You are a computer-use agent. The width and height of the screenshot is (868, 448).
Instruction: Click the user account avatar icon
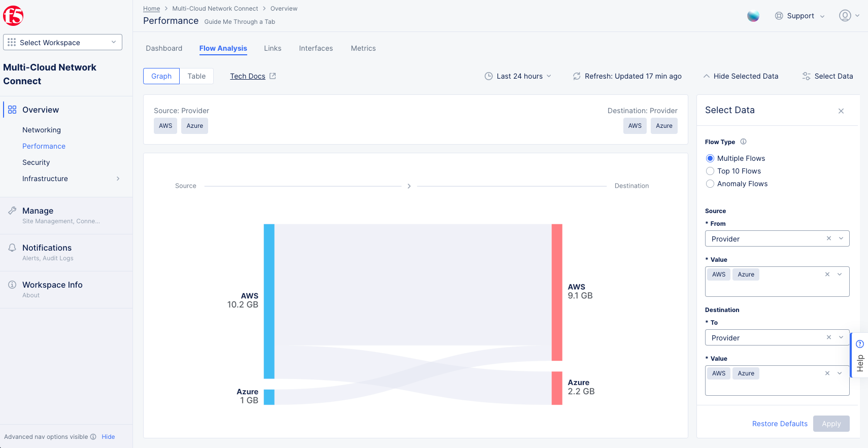[845, 16]
